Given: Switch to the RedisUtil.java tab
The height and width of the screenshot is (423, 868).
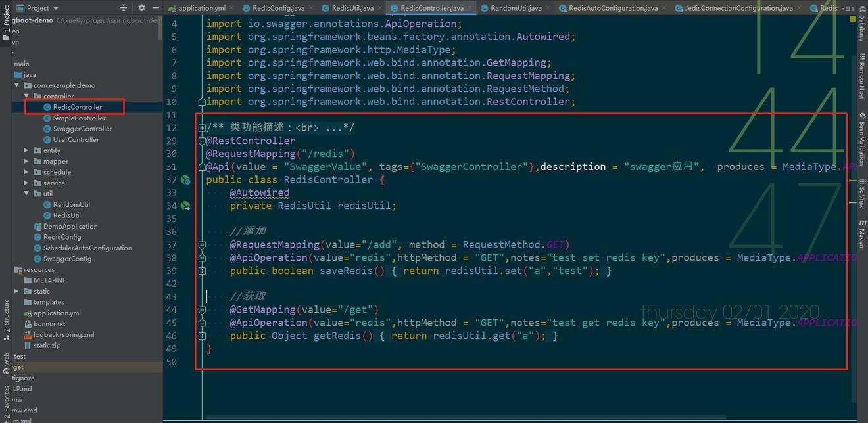Looking at the screenshot, I should [x=352, y=8].
